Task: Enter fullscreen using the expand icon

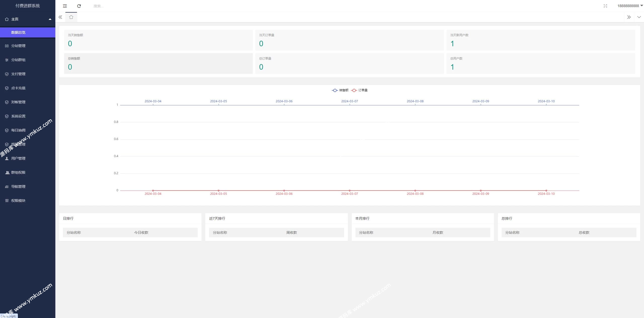Action: (605, 6)
